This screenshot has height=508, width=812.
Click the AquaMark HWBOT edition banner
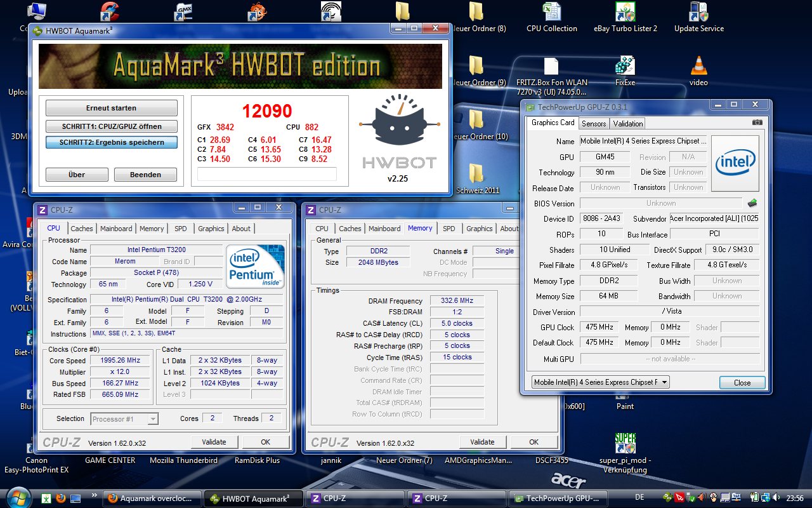click(x=240, y=66)
